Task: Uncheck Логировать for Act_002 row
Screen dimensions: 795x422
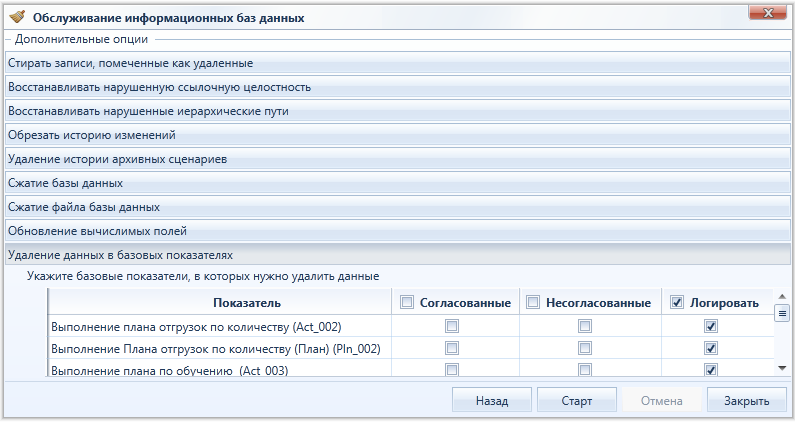Action: coord(711,326)
